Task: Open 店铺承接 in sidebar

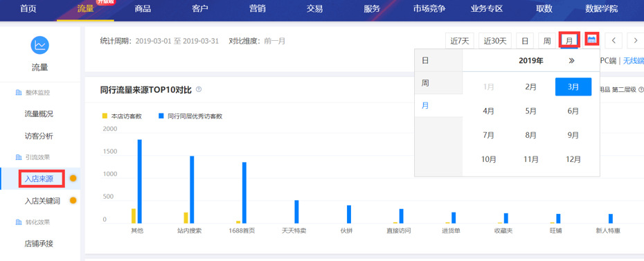Action: pyautogui.click(x=39, y=244)
